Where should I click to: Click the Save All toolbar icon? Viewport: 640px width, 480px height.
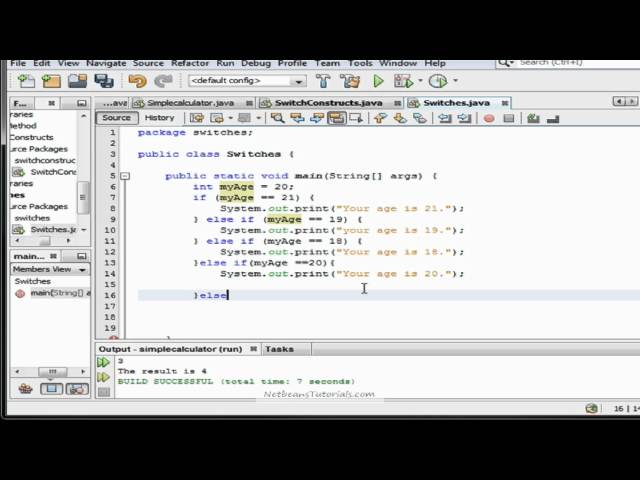coord(104,81)
